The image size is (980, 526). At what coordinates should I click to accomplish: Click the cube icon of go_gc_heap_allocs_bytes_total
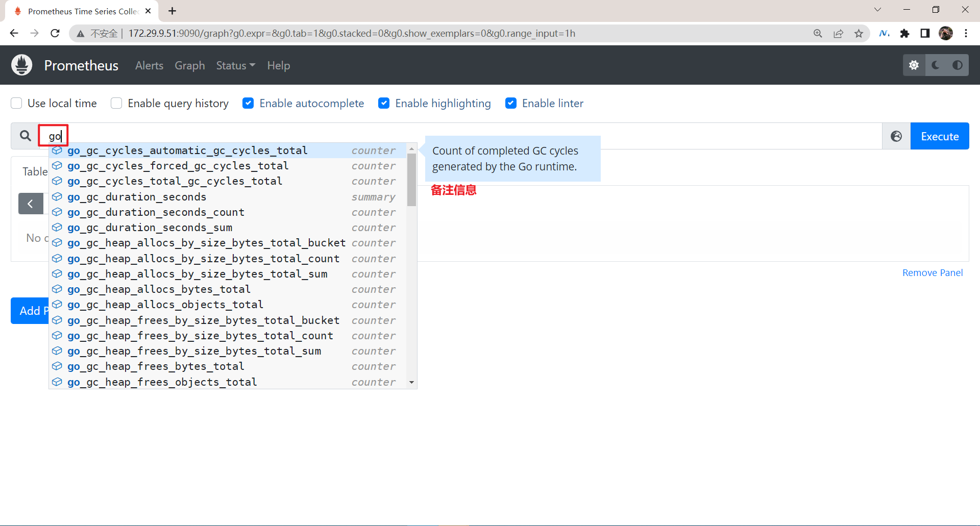pyautogui.click(x=57, y=289)
